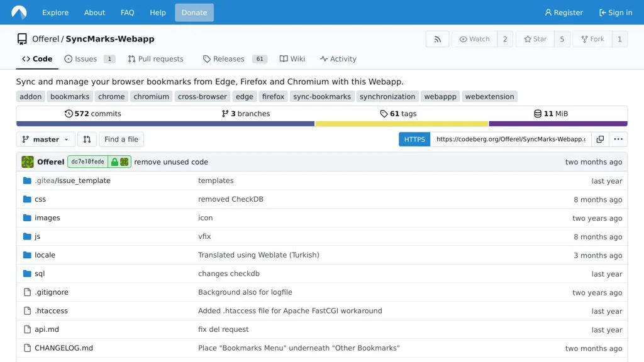Fork this repository
Screen dimensions: 644x362
(x=592, y=39)
